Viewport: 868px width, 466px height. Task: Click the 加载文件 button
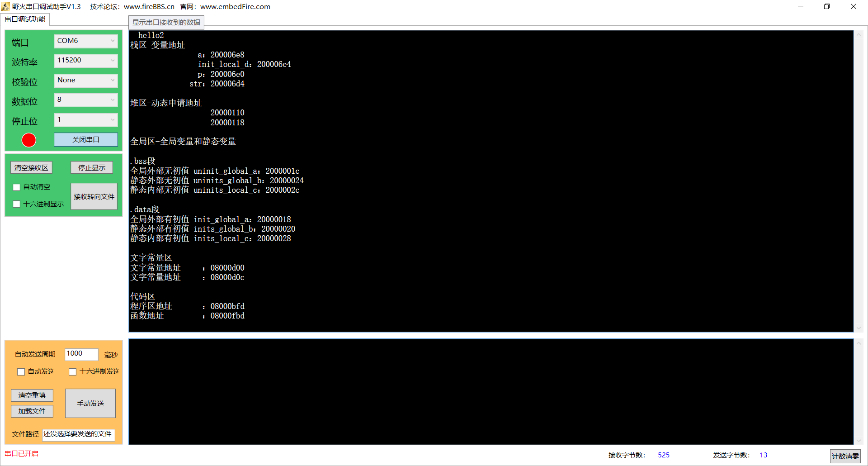point(32,411)
